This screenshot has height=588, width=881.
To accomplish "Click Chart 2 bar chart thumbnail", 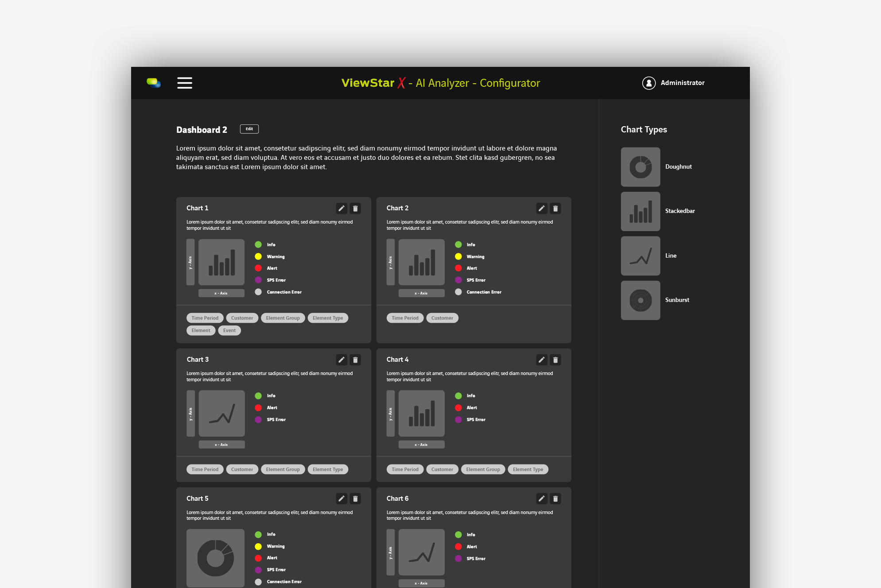I will (422, 262).
